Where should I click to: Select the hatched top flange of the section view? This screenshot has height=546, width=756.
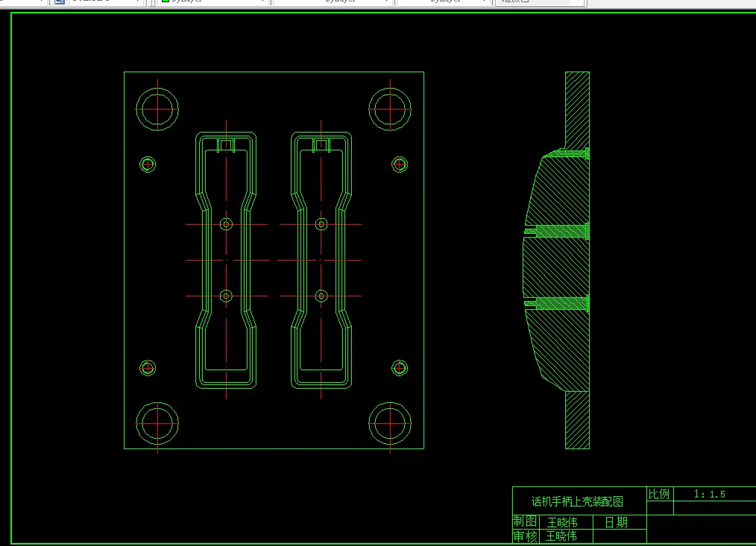[577, 110]
